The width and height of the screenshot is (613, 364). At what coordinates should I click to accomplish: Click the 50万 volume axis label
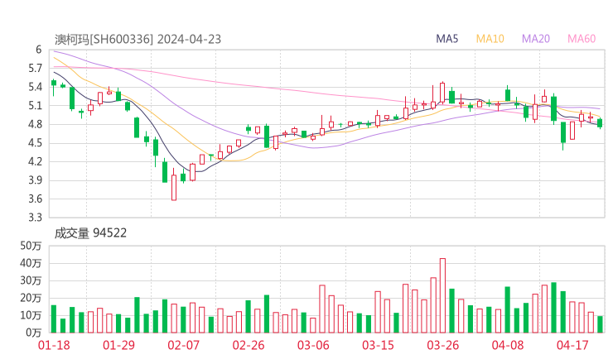point(31,246)
